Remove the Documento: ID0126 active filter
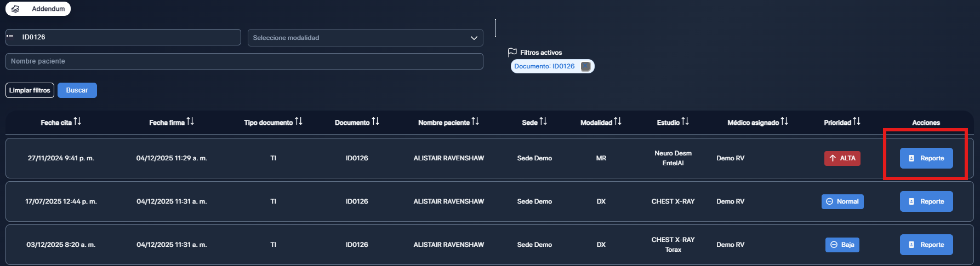This screenshot has height=266, width=980. point(585,66)
